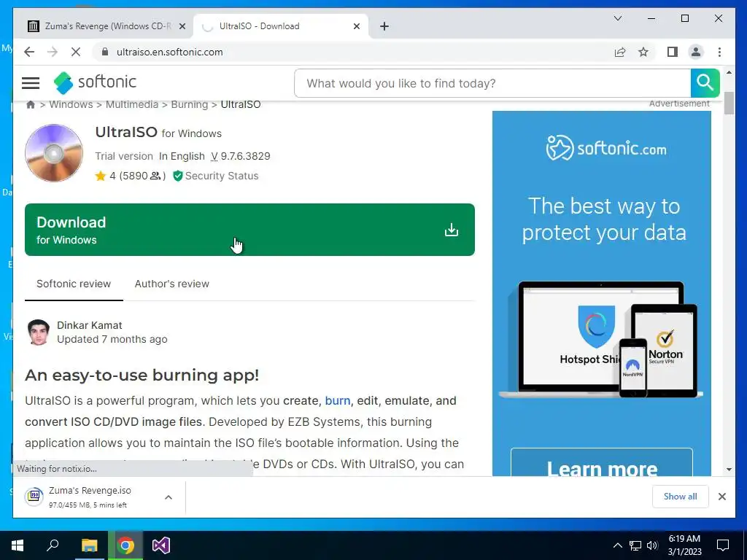
Task: Close the Zuma's Revenge tab
Action: [x=182, y=26]
